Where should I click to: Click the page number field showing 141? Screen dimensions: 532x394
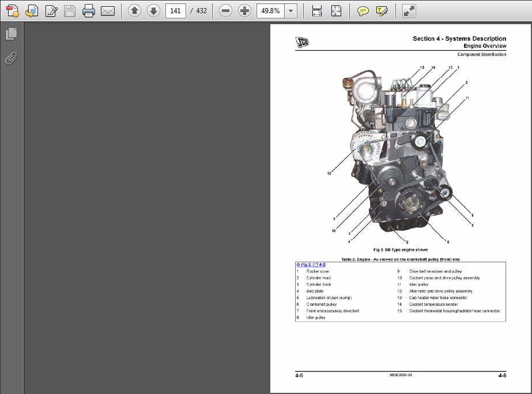(x=175, y=10)
